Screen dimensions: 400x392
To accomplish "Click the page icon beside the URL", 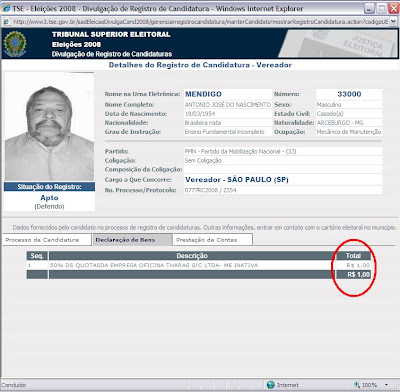I will (7, 22).
